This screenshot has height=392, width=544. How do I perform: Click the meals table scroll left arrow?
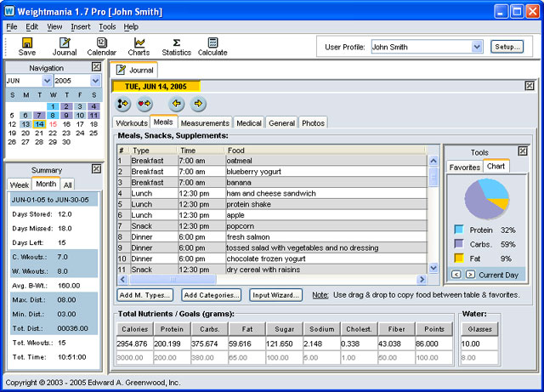[122, 279]
